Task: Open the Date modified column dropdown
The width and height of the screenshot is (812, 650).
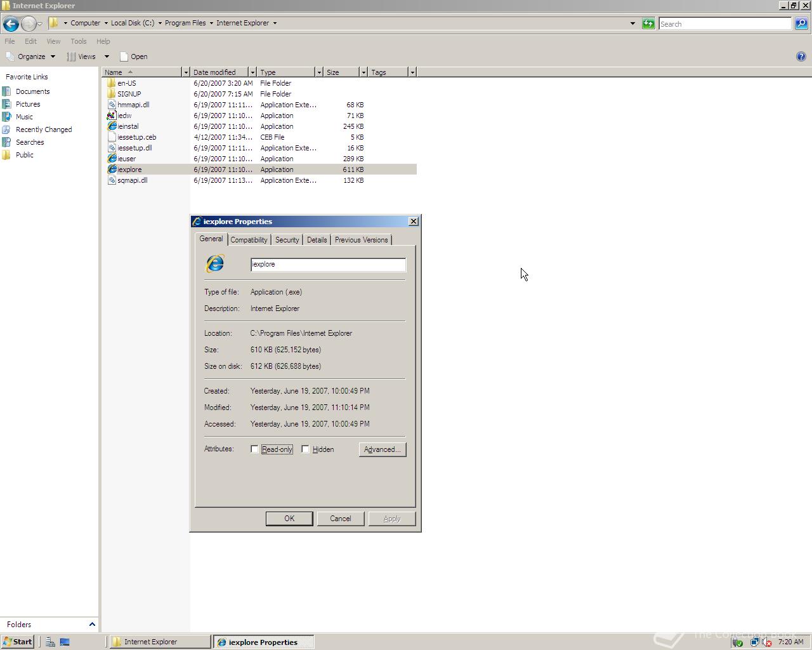Action: pos(252,72)
